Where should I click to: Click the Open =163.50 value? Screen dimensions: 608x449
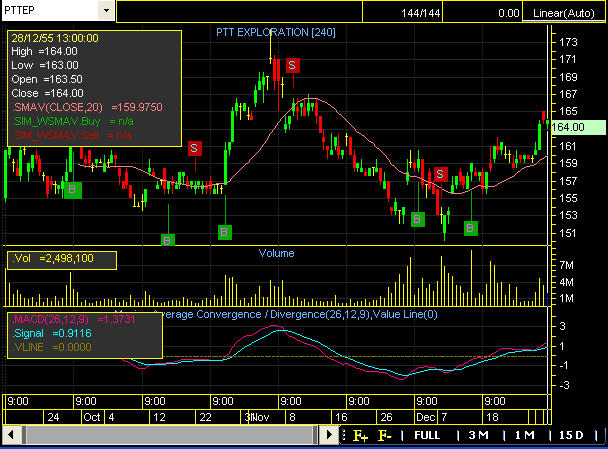(x=47, y=79)
